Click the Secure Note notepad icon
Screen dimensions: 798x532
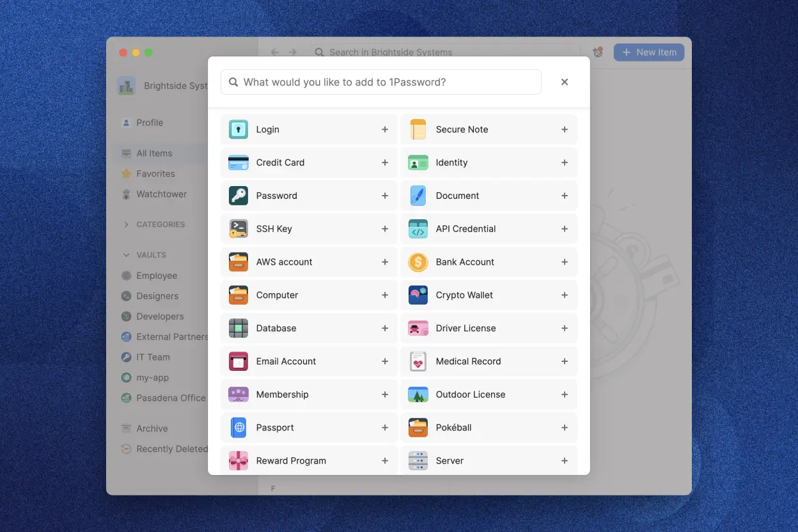tap(418, 129)
